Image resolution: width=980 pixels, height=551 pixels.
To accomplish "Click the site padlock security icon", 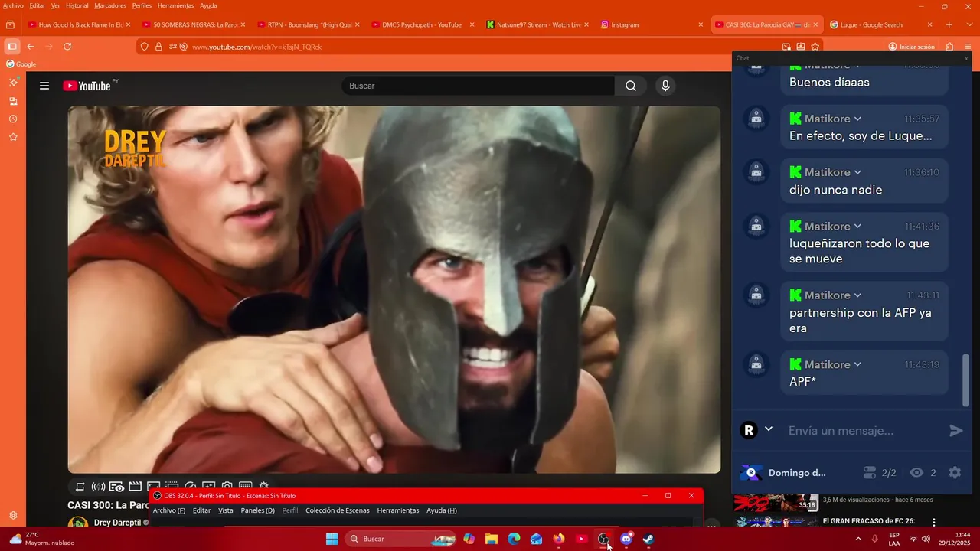I will click(158, 47).
